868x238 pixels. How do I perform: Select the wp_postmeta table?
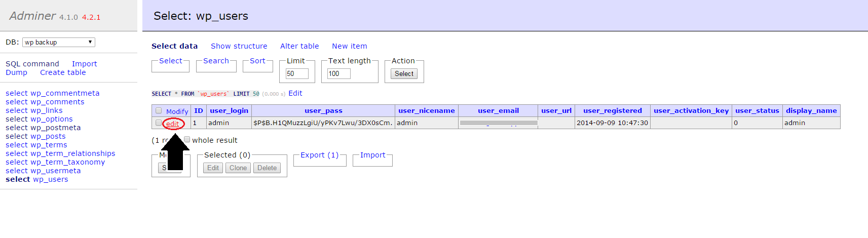tap(56, 128)
